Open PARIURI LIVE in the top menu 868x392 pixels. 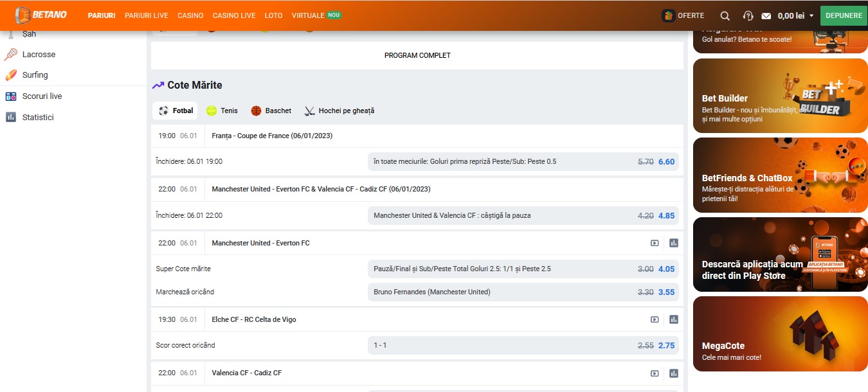click(x=147, y=15)
